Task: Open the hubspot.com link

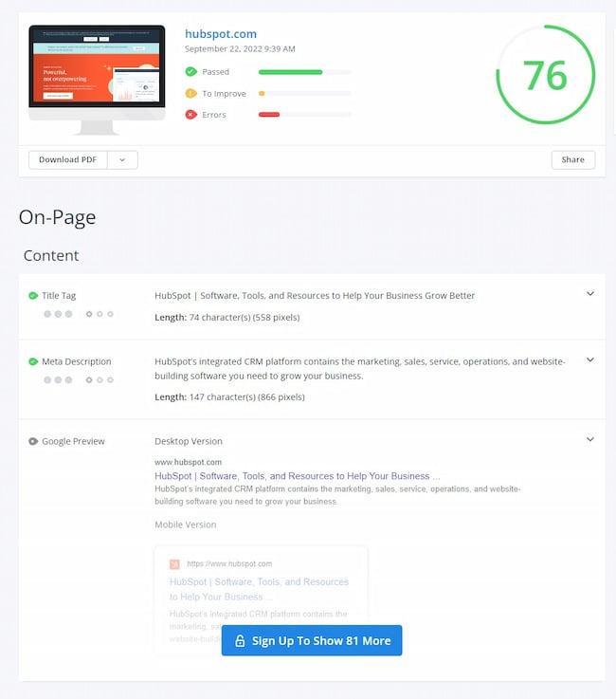Action: coord(221,34)
